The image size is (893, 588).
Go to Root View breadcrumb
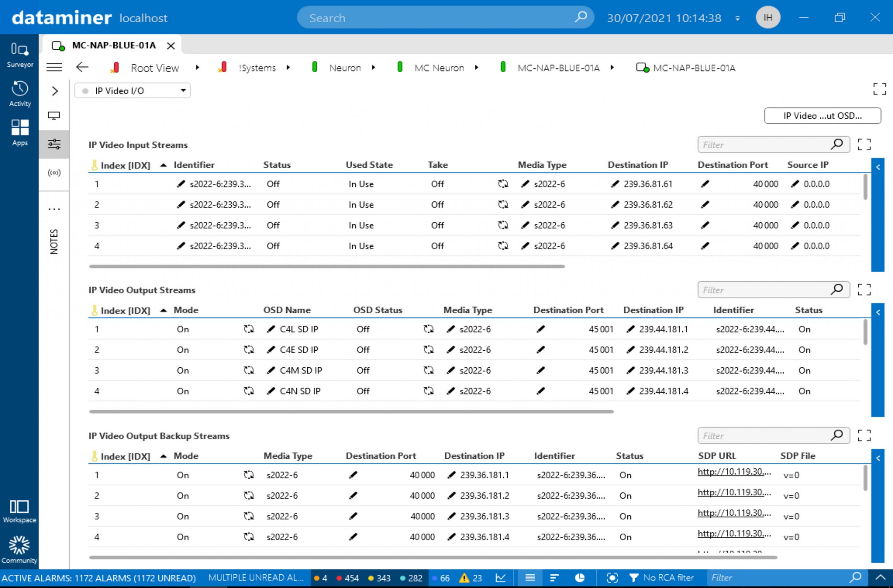tap(155, 68)
